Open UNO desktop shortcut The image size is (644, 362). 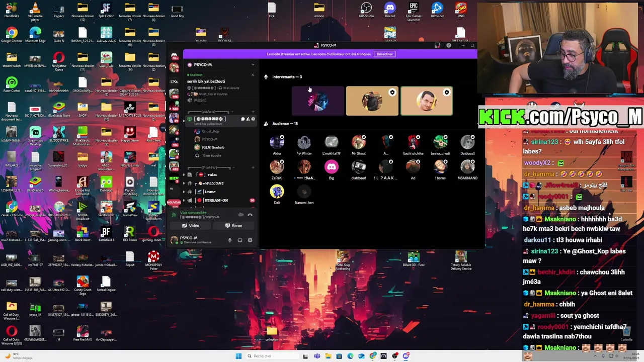461,10
